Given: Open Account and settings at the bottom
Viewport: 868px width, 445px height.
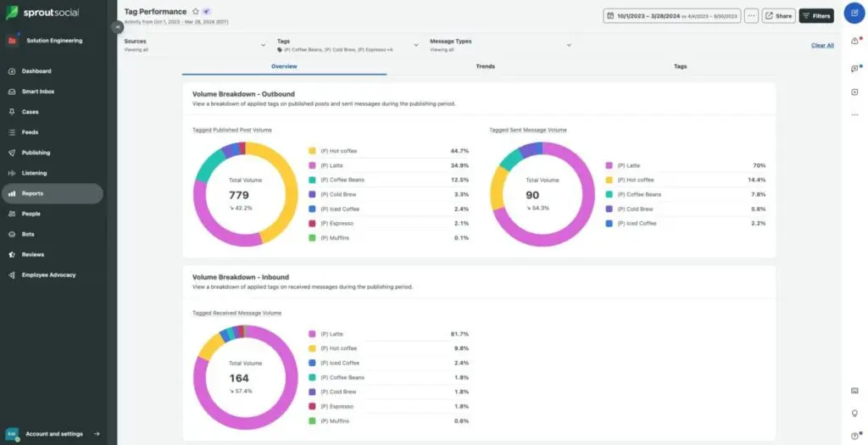Looking at the screenshot, I should tap(54, 434).
